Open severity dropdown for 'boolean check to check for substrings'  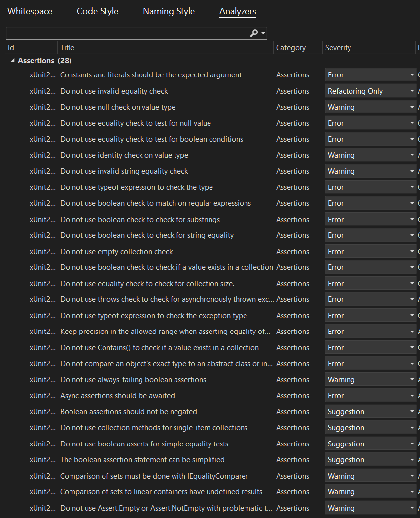pyautogui.click(x=370, y=220)
